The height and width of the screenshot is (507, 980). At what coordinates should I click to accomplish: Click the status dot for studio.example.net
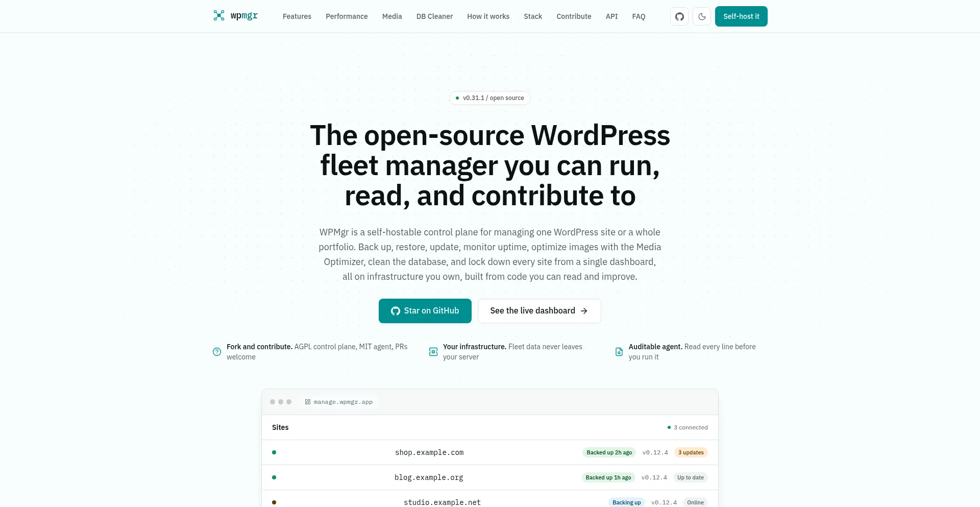click(x=274, y=502)
